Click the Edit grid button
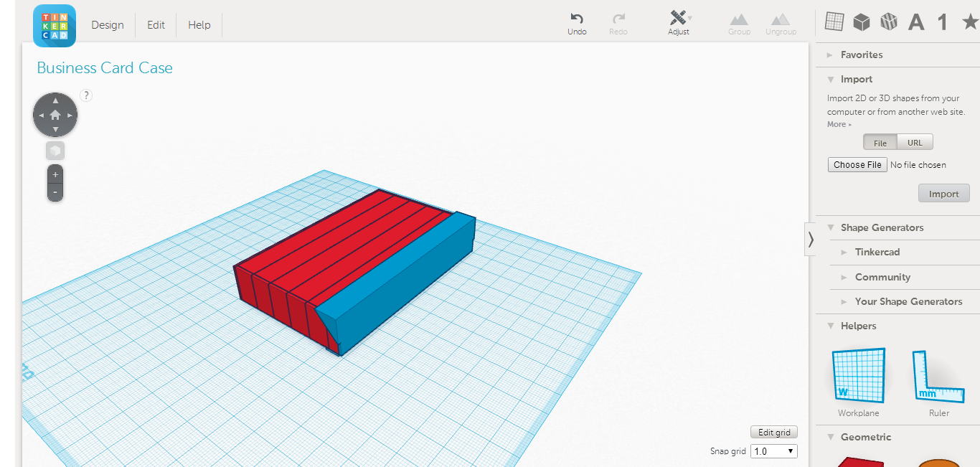This screenshot has height=467, width=980. [774, 432]
